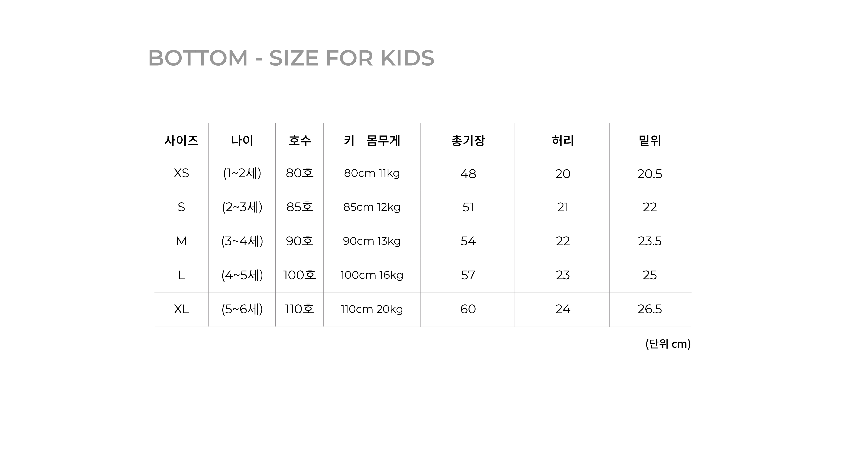Click the 100cm 16kg cell

click(372, 275)
